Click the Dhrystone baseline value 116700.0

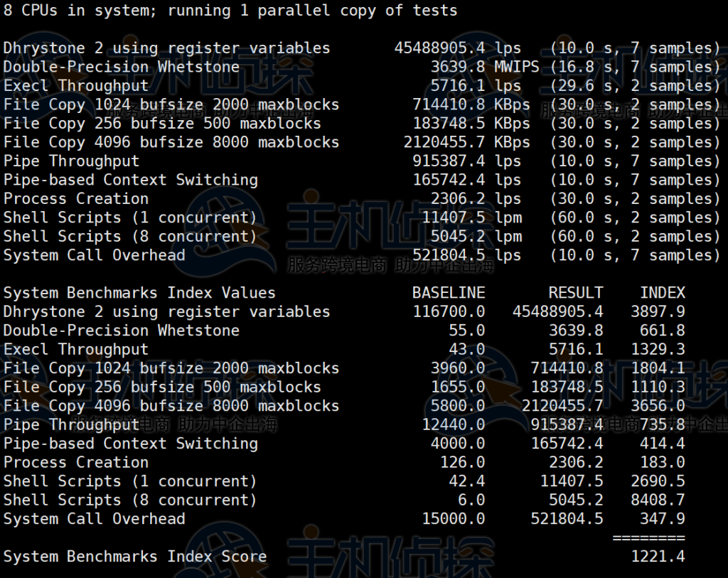449,312
